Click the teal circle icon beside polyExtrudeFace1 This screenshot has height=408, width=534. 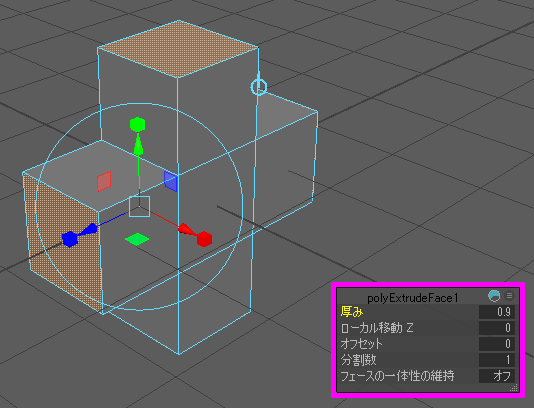494,296
